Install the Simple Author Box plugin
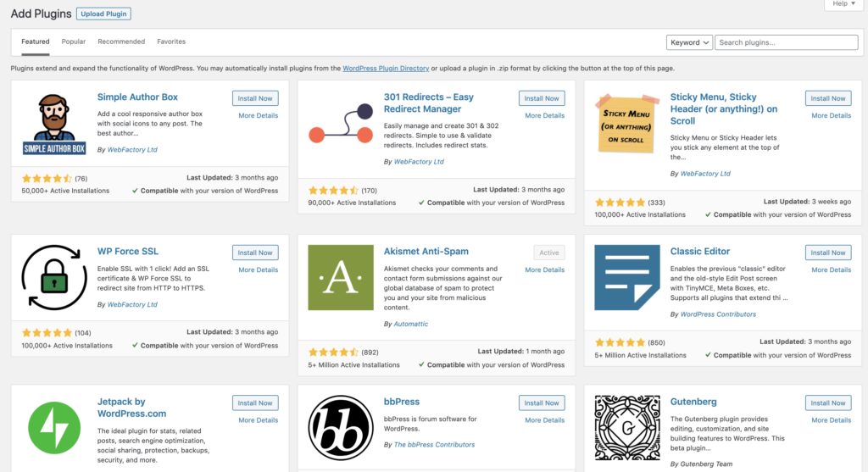This screenshot has height=472, width=868. [x=255, y=98]
